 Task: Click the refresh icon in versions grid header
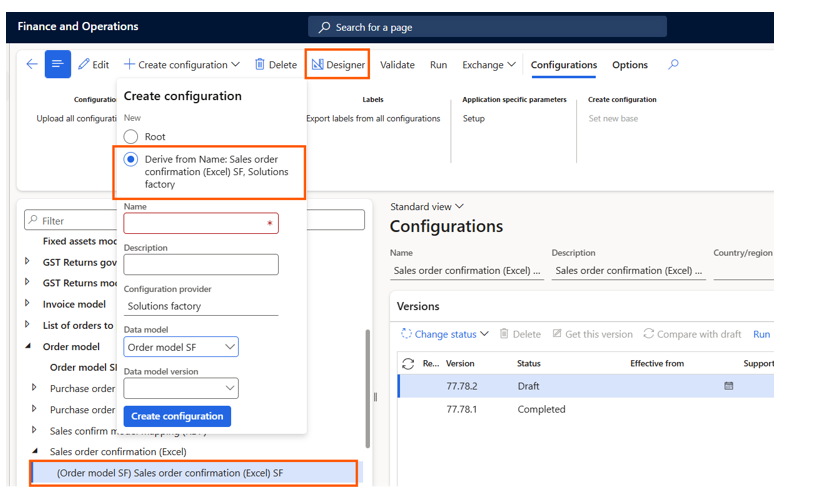pyautogui.click(x=408, y=363)
